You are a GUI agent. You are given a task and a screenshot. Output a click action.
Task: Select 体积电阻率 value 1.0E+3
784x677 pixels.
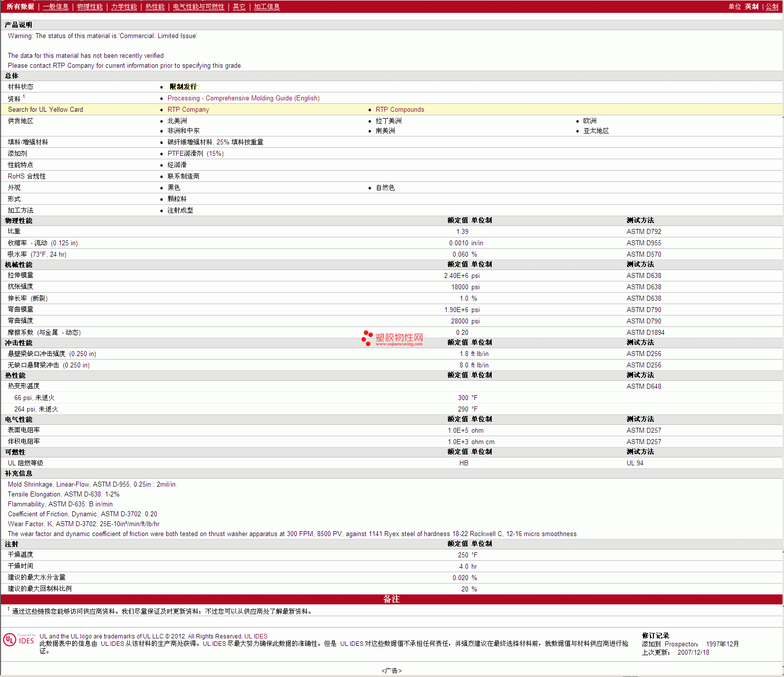pos(458,442)
